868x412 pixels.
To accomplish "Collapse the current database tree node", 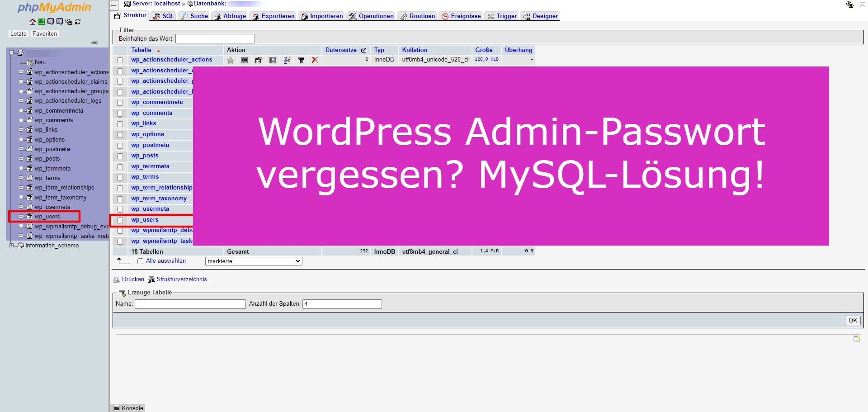I will pos(12,52).
